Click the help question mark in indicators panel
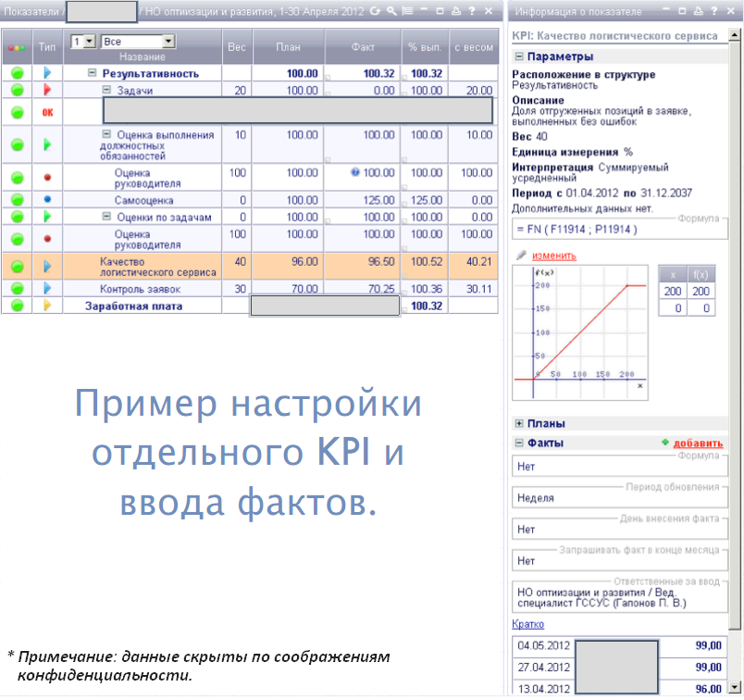Image resolution: width=744 pixels, height=700 pixels. [x=472, y=11]
